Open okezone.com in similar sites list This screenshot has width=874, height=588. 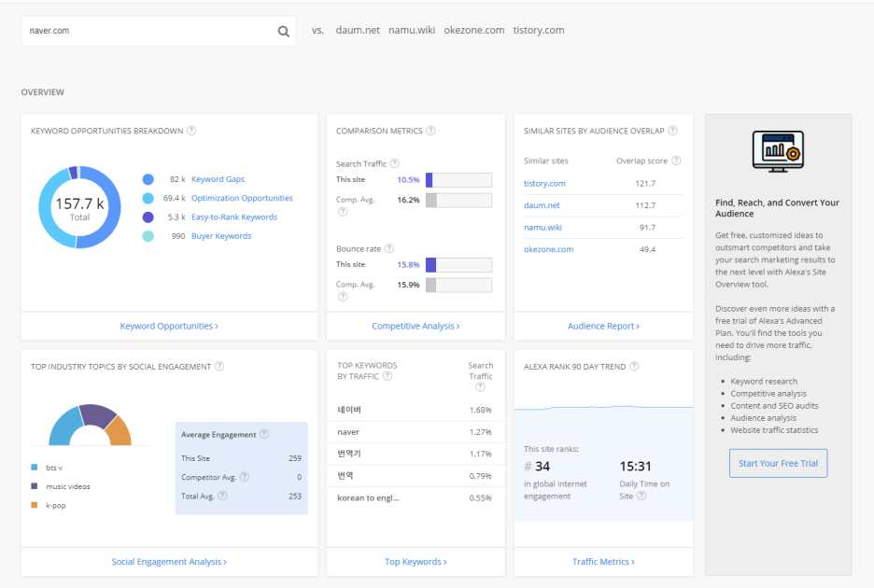point(548,249)
